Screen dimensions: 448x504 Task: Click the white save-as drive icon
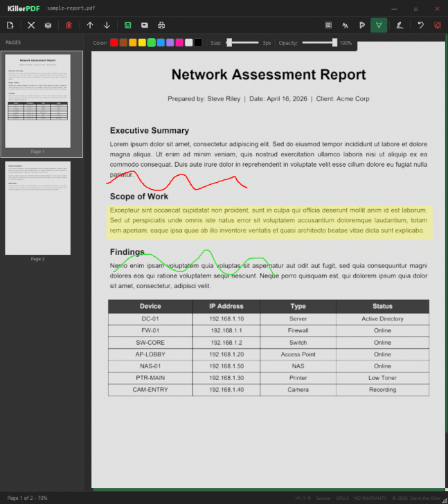[x=145, y=26]
